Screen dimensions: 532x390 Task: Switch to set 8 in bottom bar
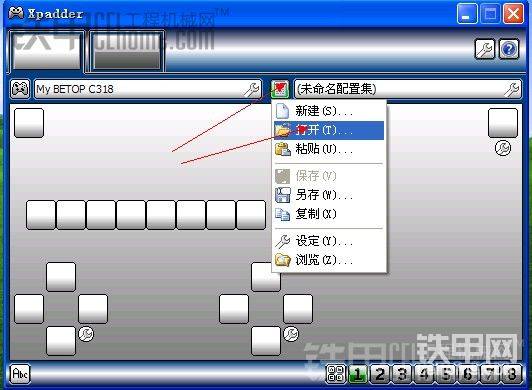512,374
